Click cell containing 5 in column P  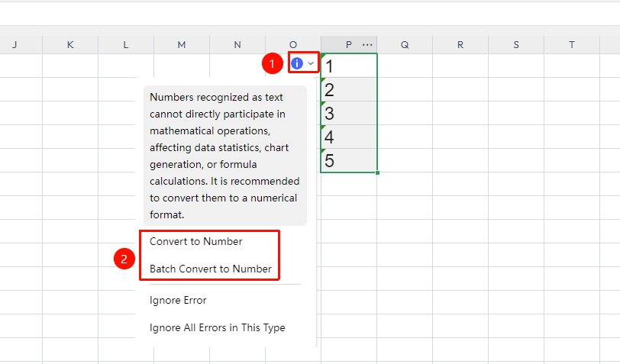[349, 160]
